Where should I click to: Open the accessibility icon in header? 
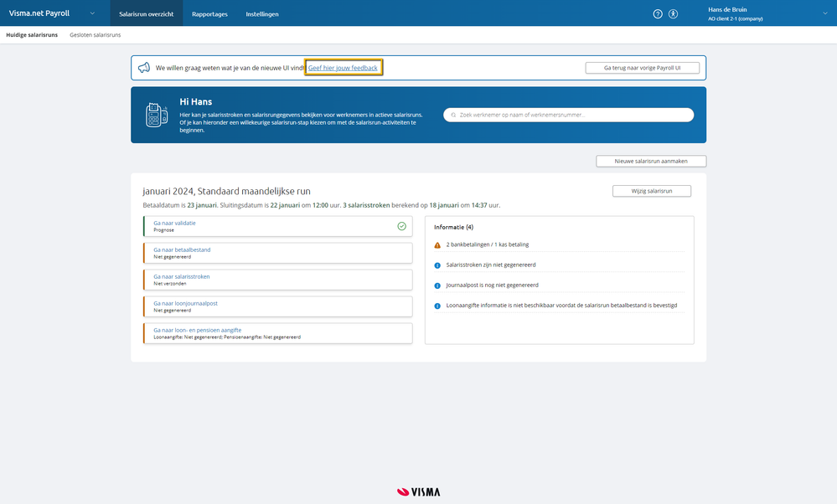[x=673, y=14]
